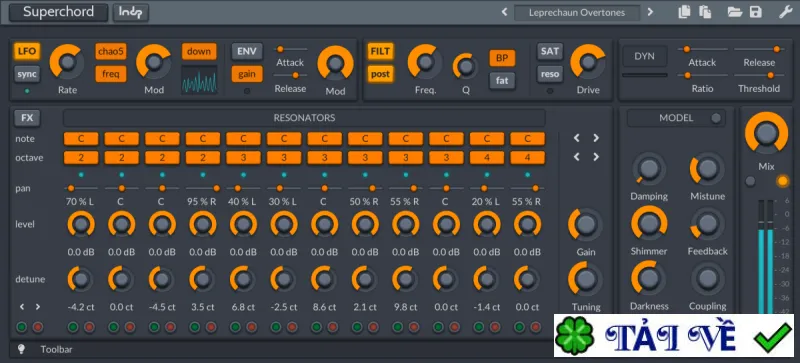Toggle the LFO on/off button
Image resolution: width=800 pixels, height=363 pixels.
tap(27, 52)
